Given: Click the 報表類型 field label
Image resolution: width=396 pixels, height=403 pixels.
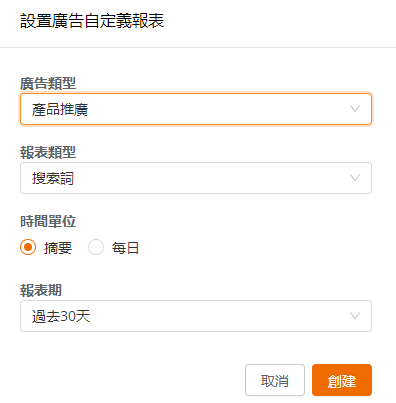Looking at the screenshot, I should pyautogui.click(x=48, y=152).
